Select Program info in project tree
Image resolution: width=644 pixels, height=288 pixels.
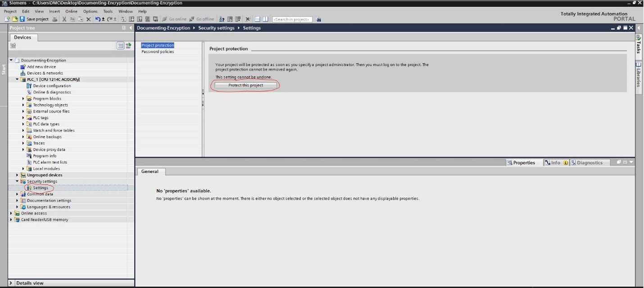(45, 156)
